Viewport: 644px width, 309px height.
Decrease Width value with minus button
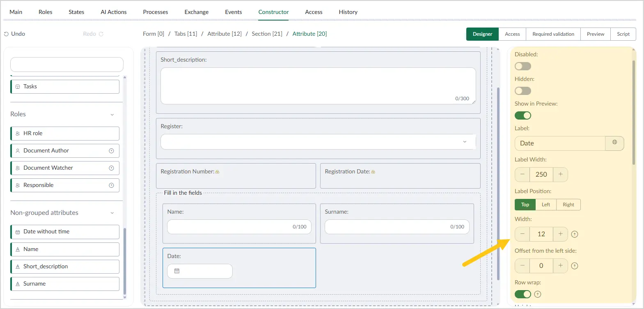pyautogui.click(x=523, y=234)
